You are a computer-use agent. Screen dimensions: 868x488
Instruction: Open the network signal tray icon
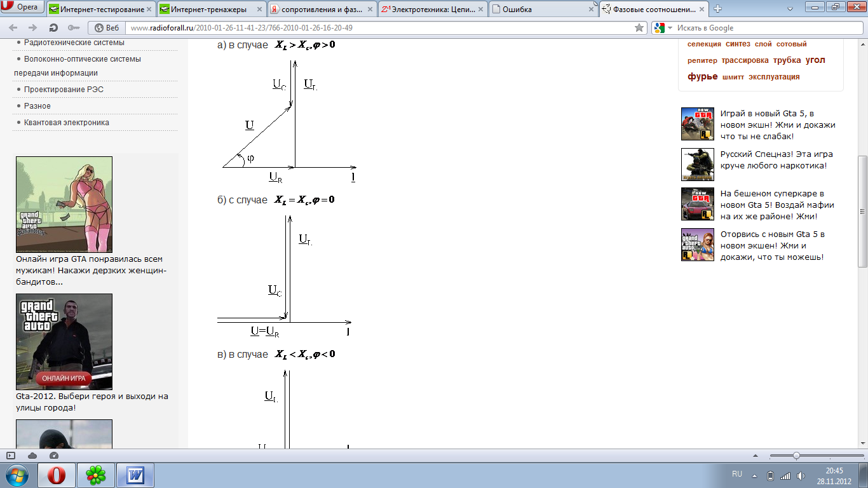785,475
